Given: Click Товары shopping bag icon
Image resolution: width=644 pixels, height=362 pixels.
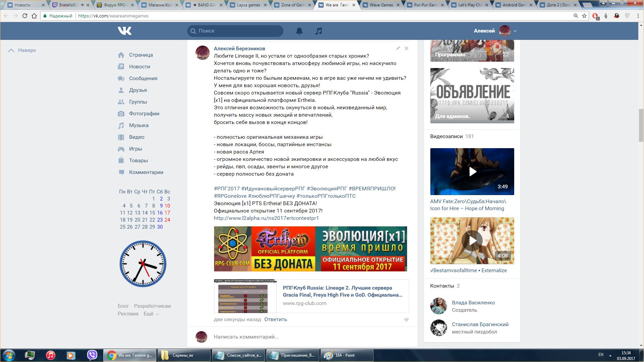Looking at the screenshot, I should pos(121,161).
